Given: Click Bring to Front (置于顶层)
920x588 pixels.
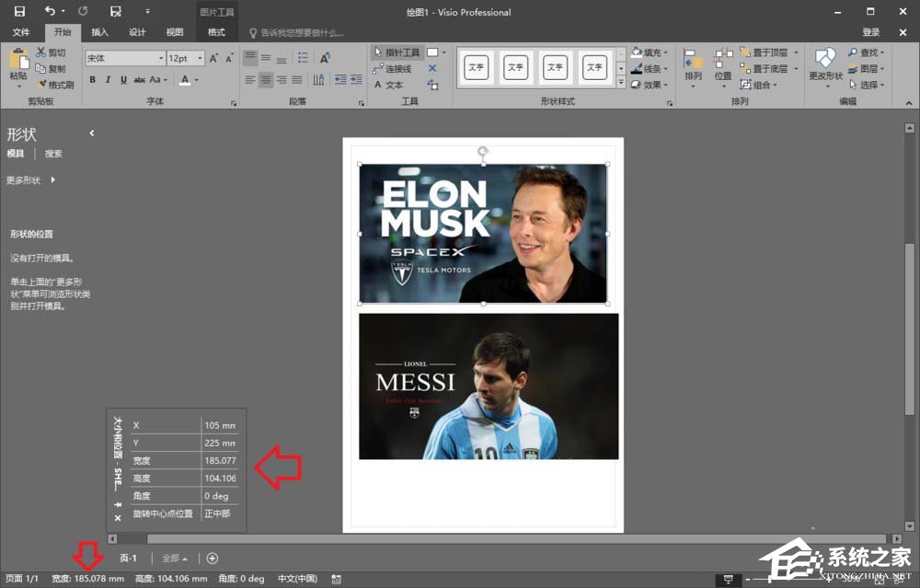Looking at the screenshot, I should tap(764, 52).
